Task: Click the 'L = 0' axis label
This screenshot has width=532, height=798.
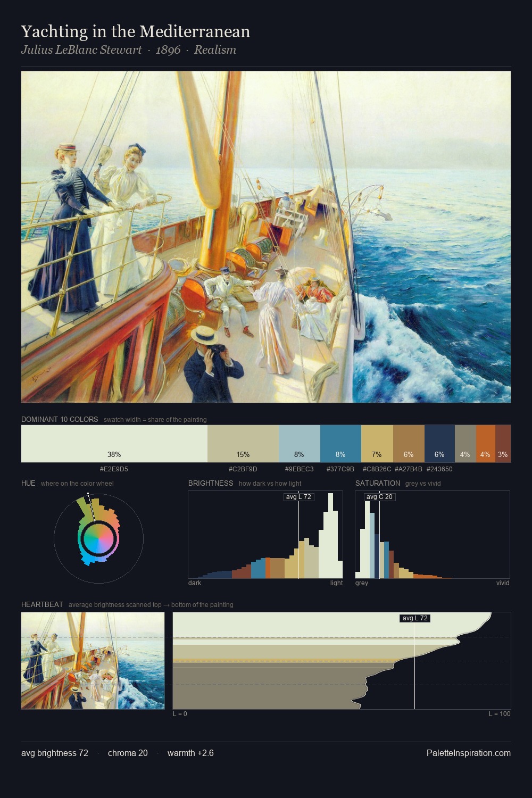Action: [180, 714]
